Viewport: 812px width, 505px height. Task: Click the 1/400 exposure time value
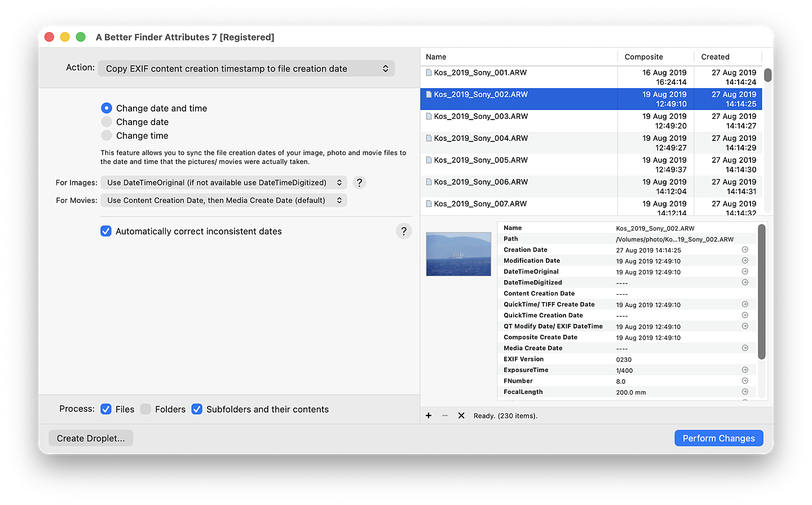click(624, 371)
